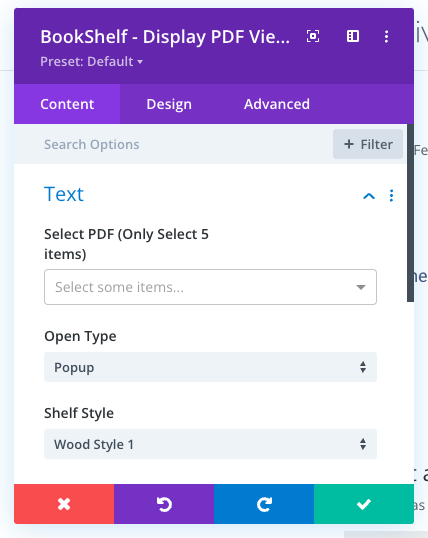Switch to the Content tab

tap(67, 104)
